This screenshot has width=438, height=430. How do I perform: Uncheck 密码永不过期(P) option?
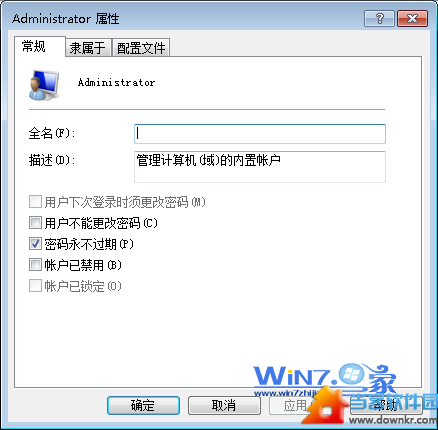[x=35, y=244]
